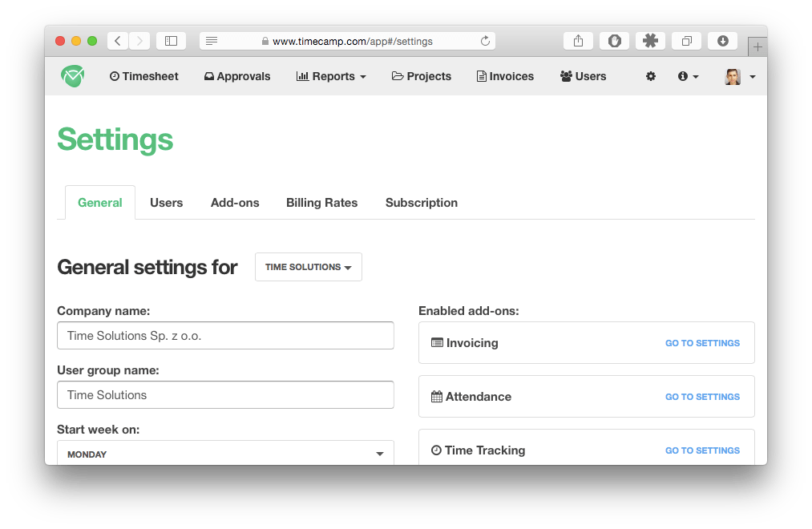Switch to the Add-ons tab
Image resolution: width=812 pixels, height=529 pixels.
pos(235,203)
